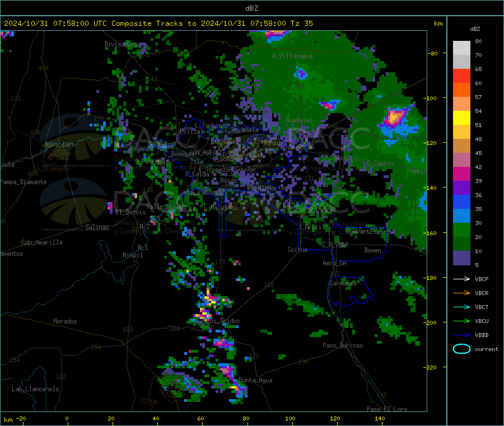Click the 'Bowen' map label
This screenshot has width=504, height=426.
coord(372,250)
